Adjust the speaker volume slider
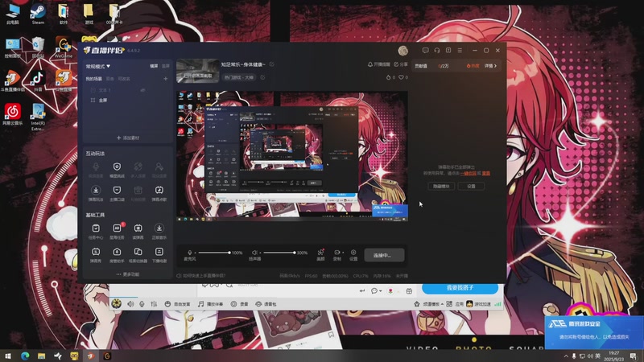Screen dimensions: 644x362 [x=279, y=253]
